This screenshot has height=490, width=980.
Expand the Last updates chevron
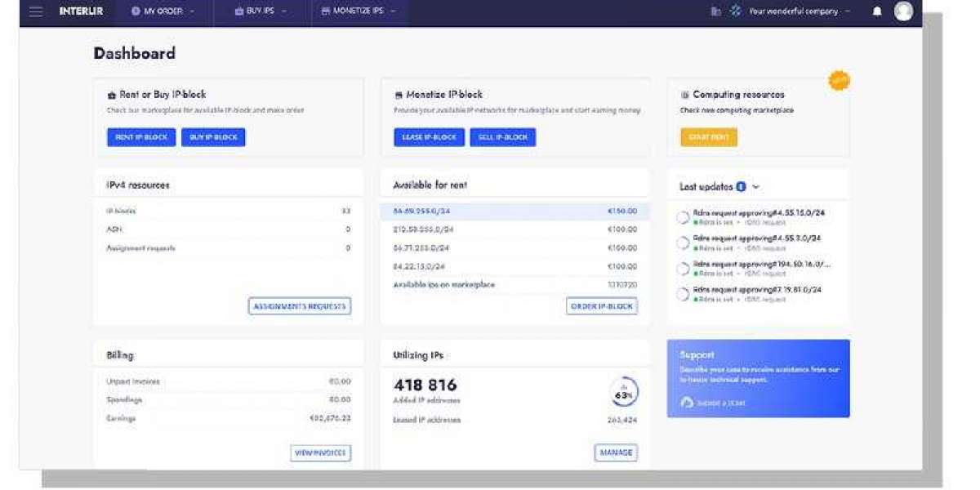coord(755,187)
